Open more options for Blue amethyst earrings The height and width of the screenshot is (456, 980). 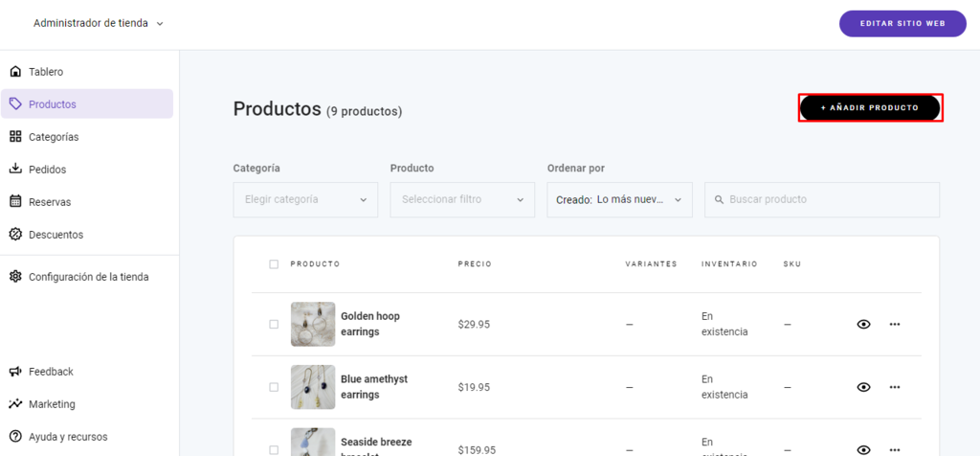(895, 387)
